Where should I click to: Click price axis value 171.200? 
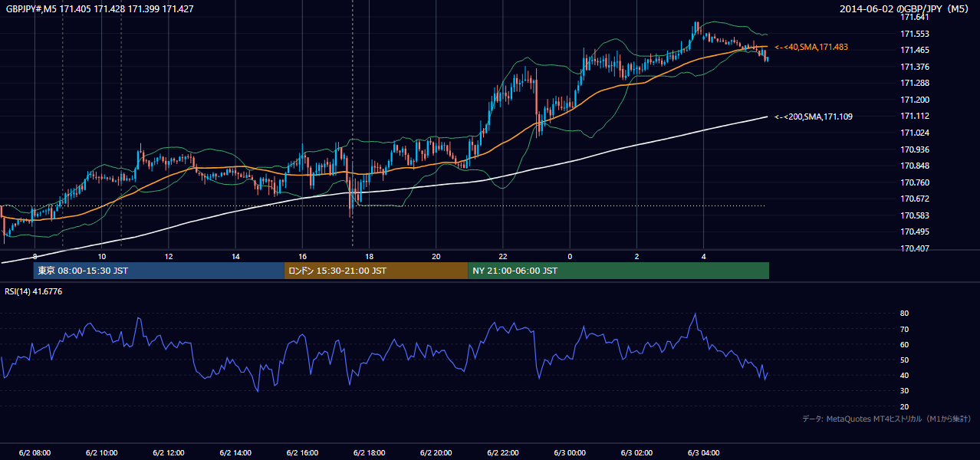[915, 100]
